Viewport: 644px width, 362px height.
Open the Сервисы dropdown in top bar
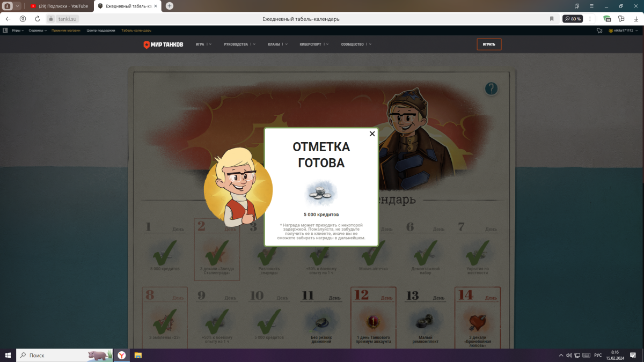click(38, 31)
